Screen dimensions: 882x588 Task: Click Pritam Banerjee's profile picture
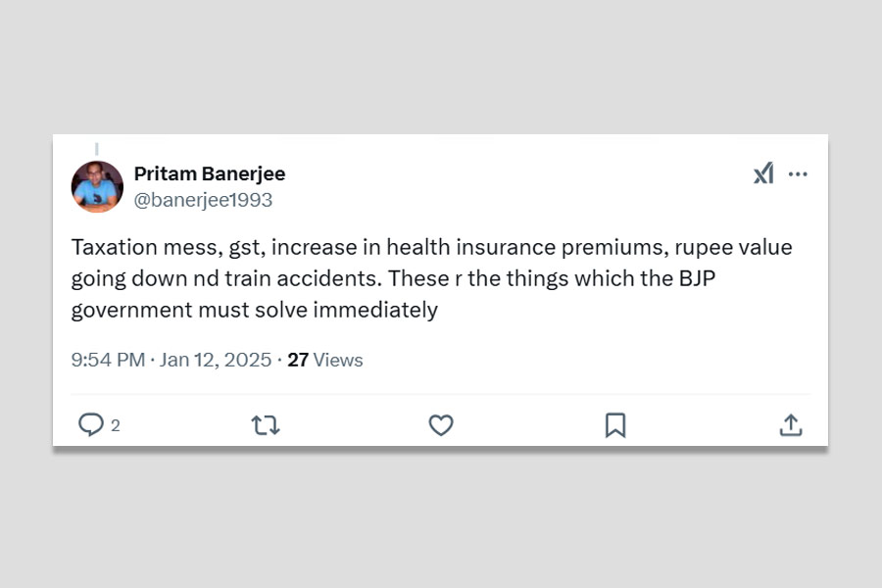[97, 186]
